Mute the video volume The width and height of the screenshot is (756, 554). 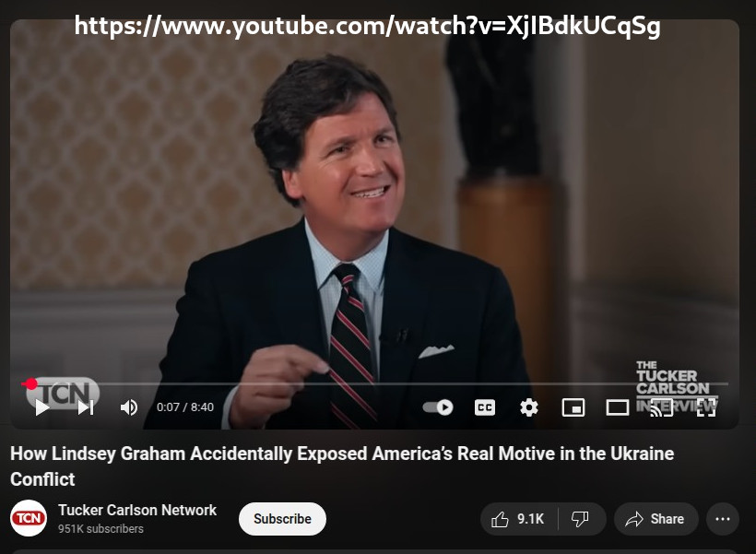[129, 407]
